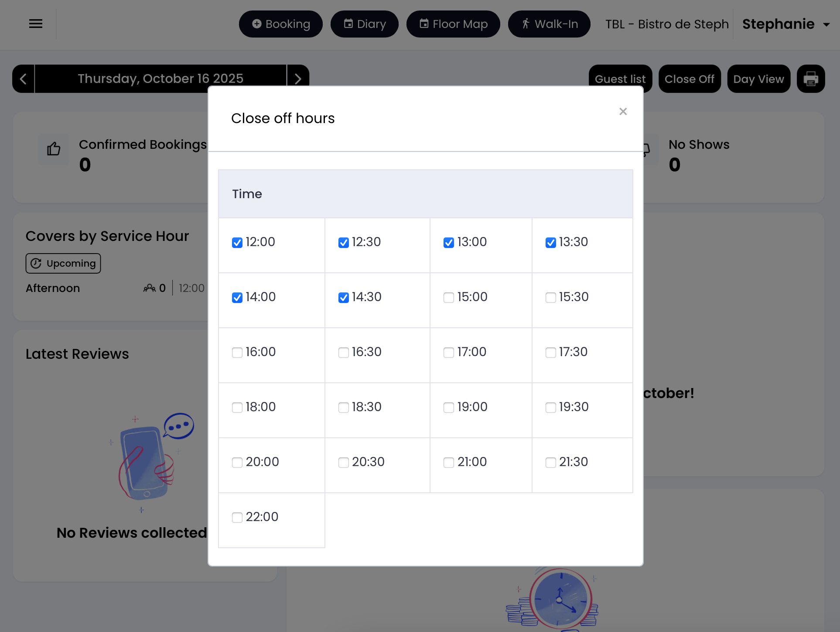Uncheck the 14:30 time slot

pos(344,298)
